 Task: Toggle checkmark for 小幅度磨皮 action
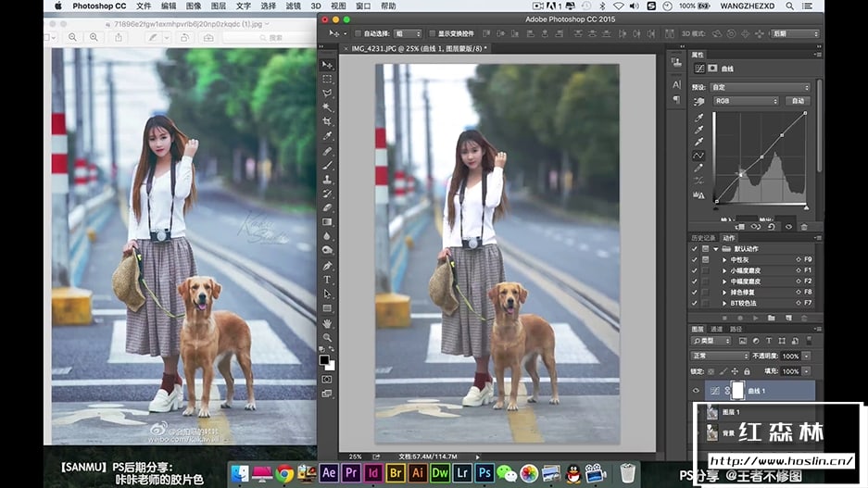pos(694,270)
